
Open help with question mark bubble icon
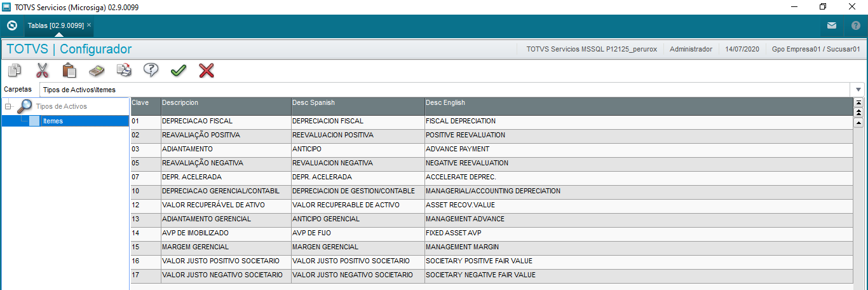click(x=151, y=70)
